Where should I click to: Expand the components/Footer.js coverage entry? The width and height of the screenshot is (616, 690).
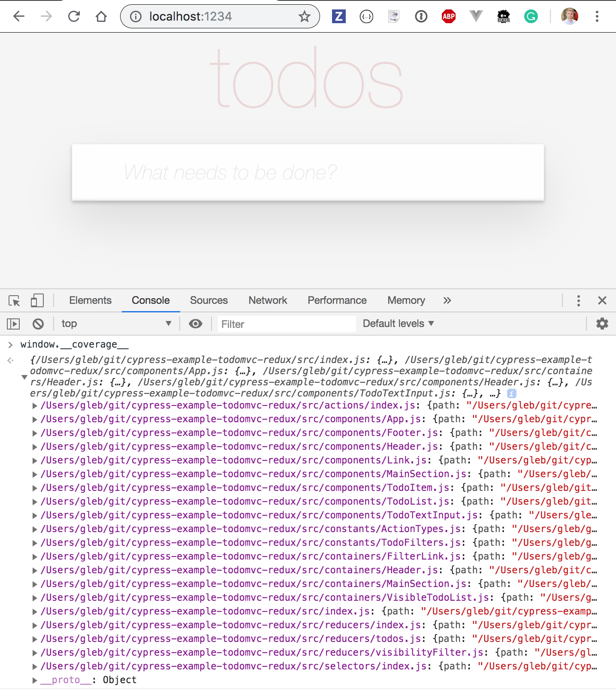coord(35,433)
